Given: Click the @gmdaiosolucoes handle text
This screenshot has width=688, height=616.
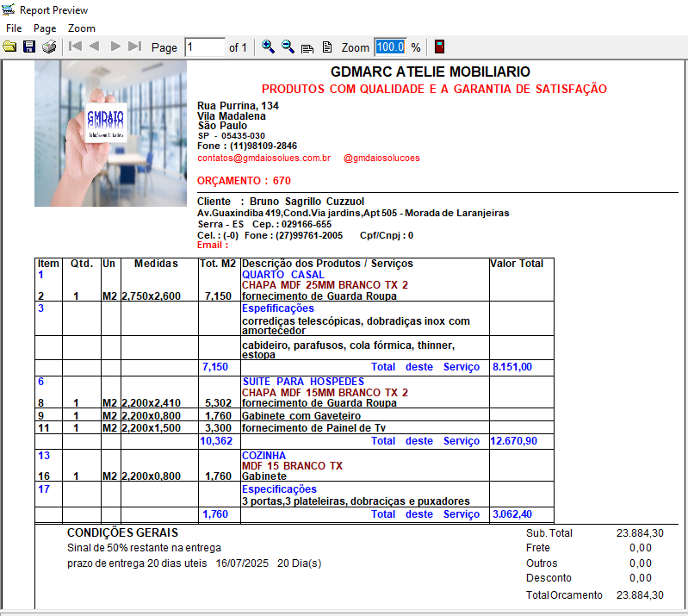Looking at the screenshot, I should click(x=381, y=158).
